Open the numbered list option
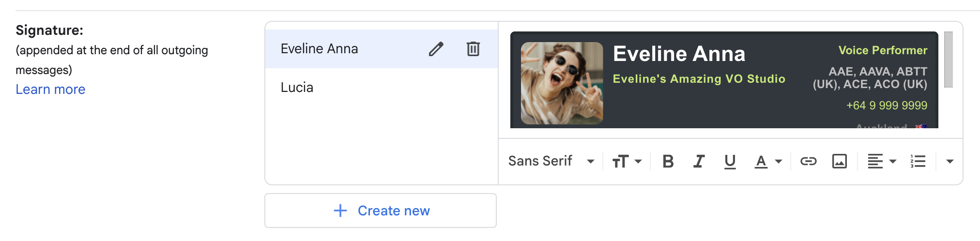The height and width of the screenshot is (241, 980). click(x=918, y=161)
